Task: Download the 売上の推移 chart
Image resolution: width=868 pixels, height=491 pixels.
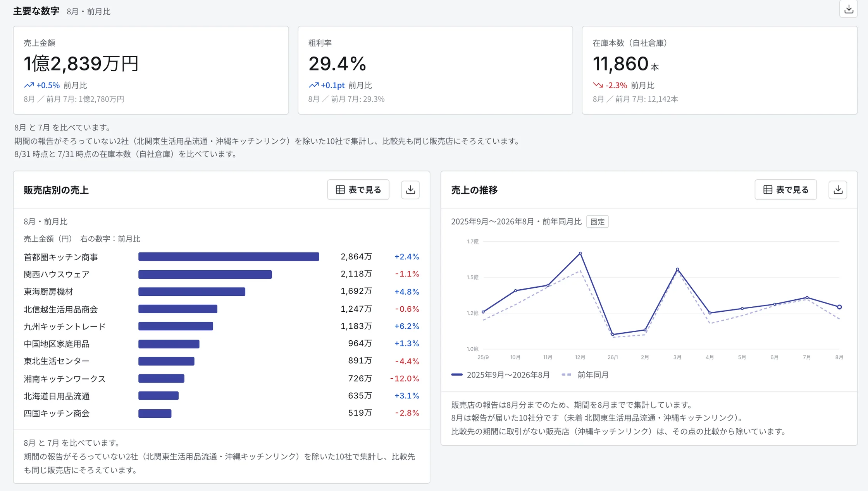Action: click(838, 190)
